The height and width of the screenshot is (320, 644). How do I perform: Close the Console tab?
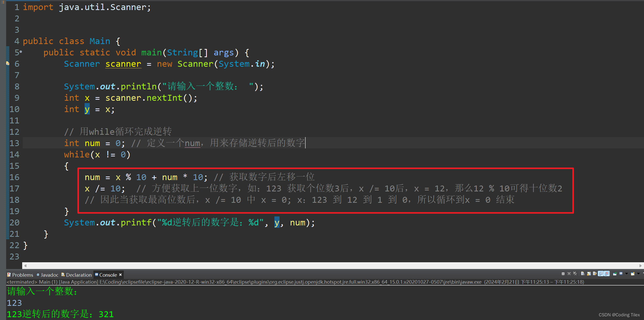tap(120, 275)
